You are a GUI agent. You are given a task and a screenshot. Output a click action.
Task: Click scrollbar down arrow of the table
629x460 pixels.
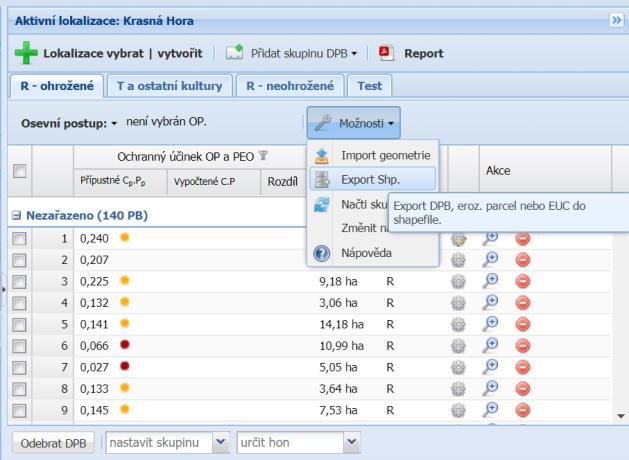coord(621,416)
